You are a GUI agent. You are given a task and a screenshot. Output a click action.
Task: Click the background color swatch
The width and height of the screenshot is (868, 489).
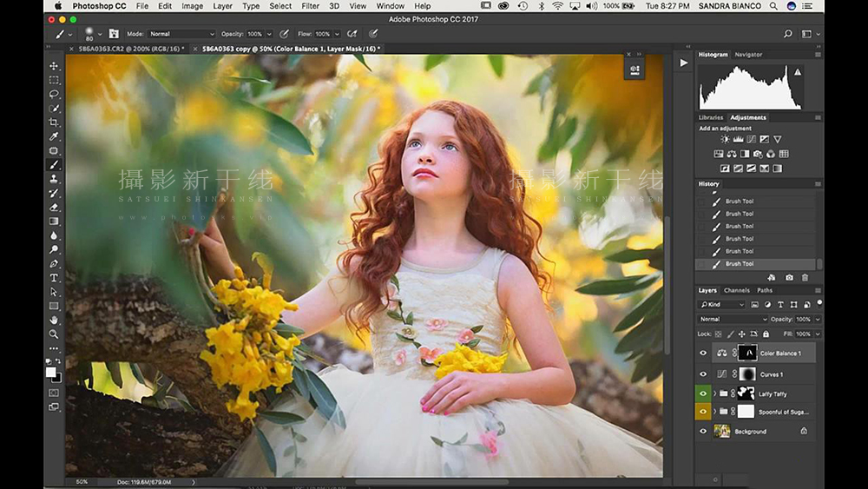point(57,380)
